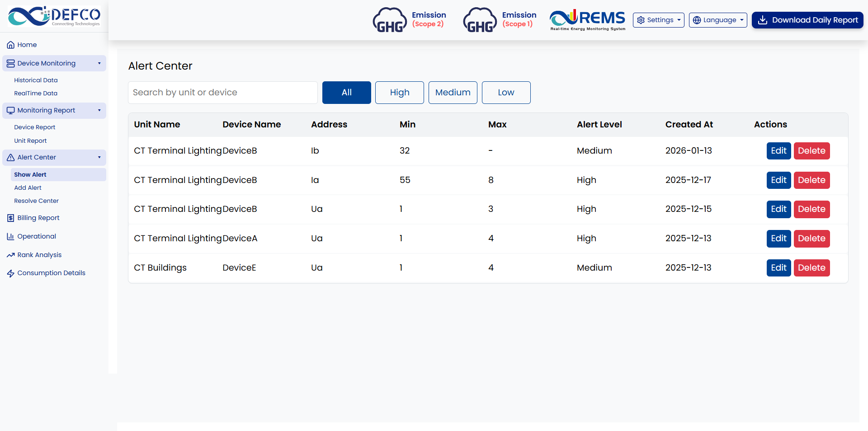This screenshot has height=431, width=868.
Task: Click the Device Name column header
Action: (x=251, y=125)
